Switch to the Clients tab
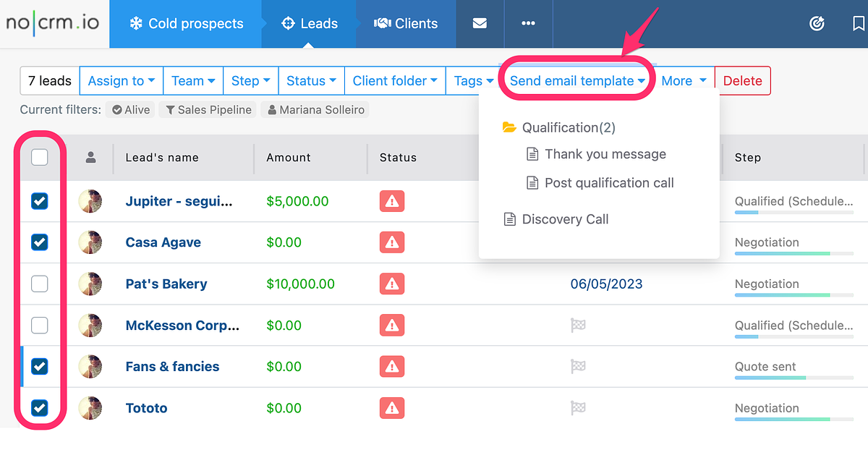The image size is (868, 450). (x=407, y=23)
